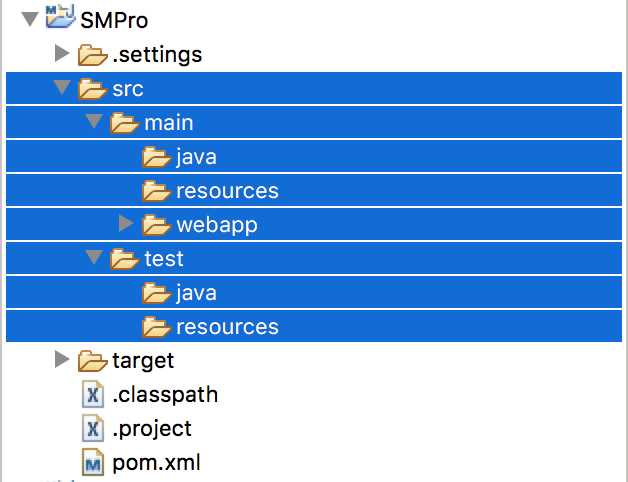628x482 pixels.
Task: Select the java folder under main
Action: [x=196, y=157]
